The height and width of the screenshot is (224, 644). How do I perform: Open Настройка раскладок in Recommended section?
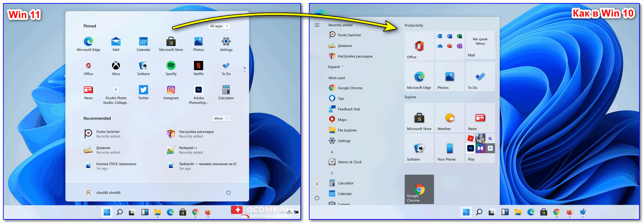click(x=190, y=134)
